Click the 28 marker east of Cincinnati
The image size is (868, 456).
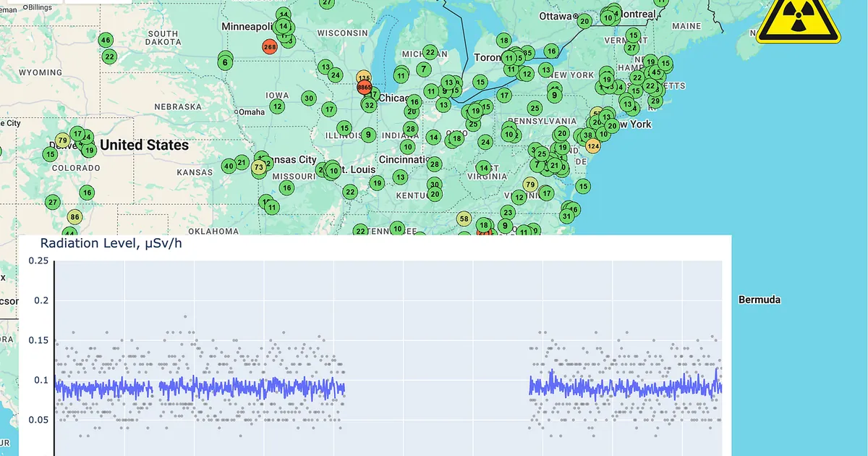coord(434,164)
